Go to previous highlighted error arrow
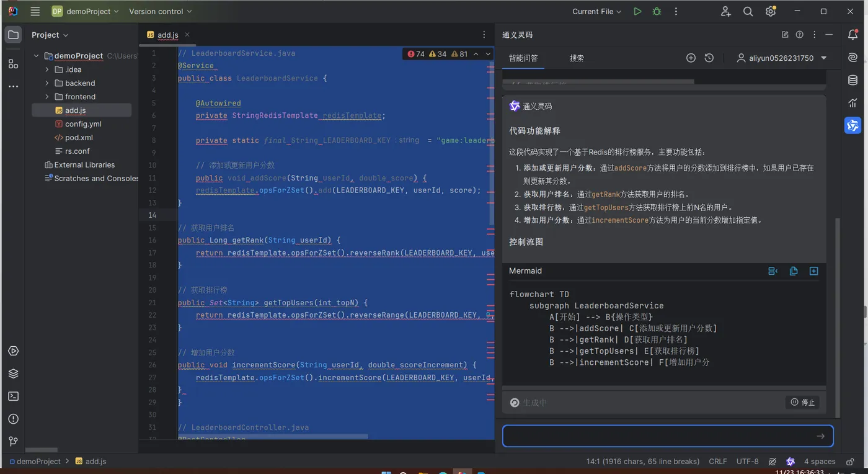 pos(476,54)
